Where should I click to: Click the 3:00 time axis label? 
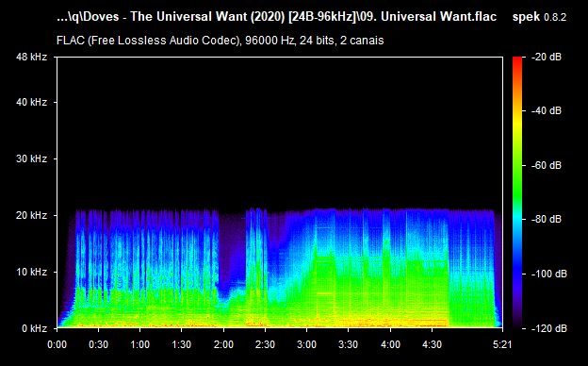307,344
